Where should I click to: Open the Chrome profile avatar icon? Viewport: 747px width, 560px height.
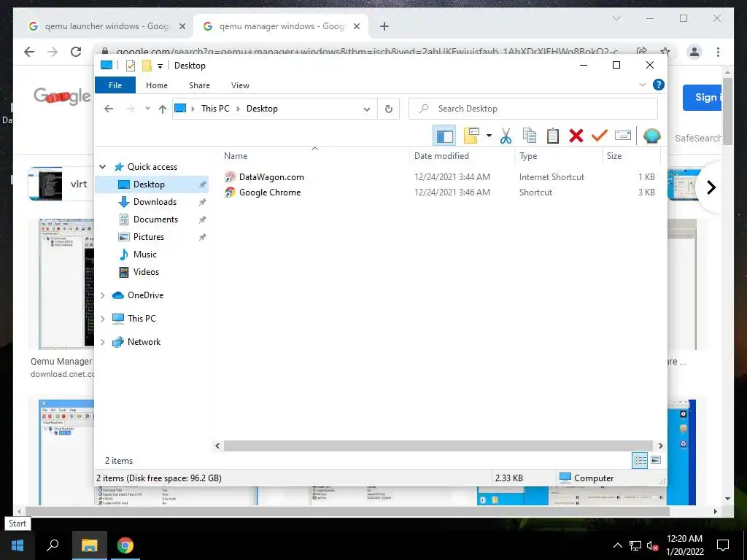click(694, 52)
